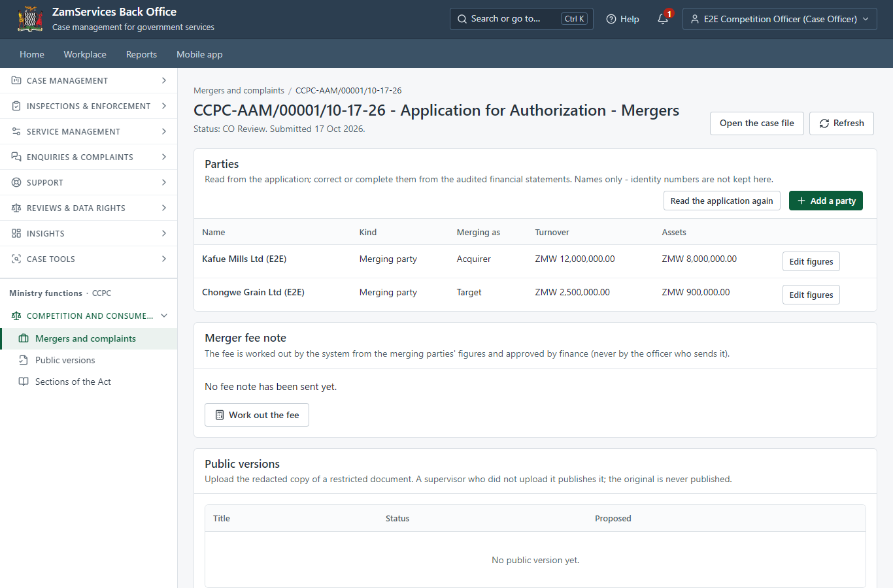Edit figures for Kafue Mills Ltd

click(811, 261)
